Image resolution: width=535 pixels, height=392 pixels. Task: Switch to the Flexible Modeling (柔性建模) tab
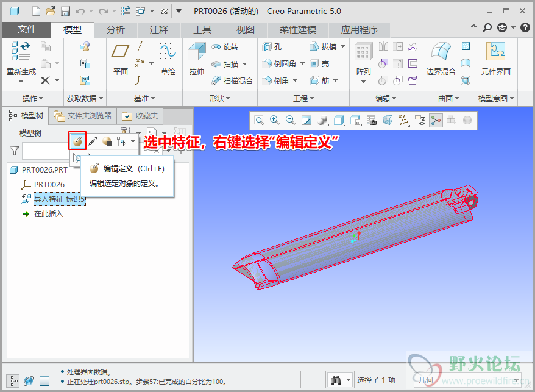pos(298,30)
